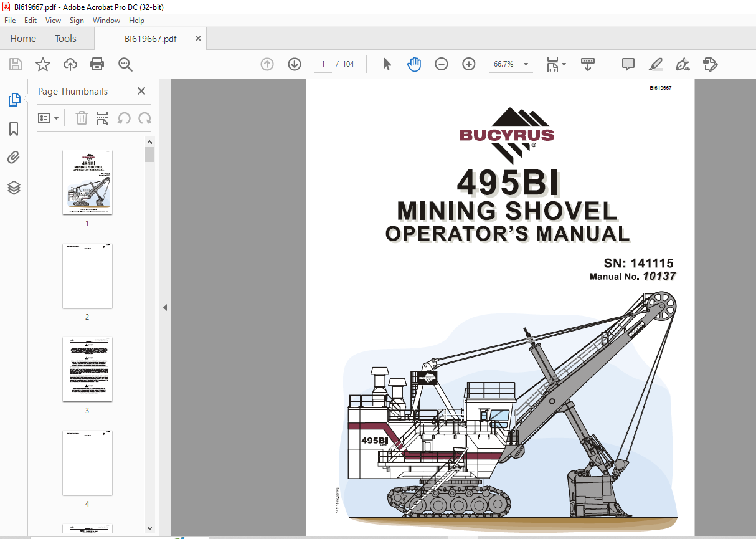This screenshot has width=756, height=539.
Task: Close the Page Thumbnails panel
Action: click(x=141, y=91)
